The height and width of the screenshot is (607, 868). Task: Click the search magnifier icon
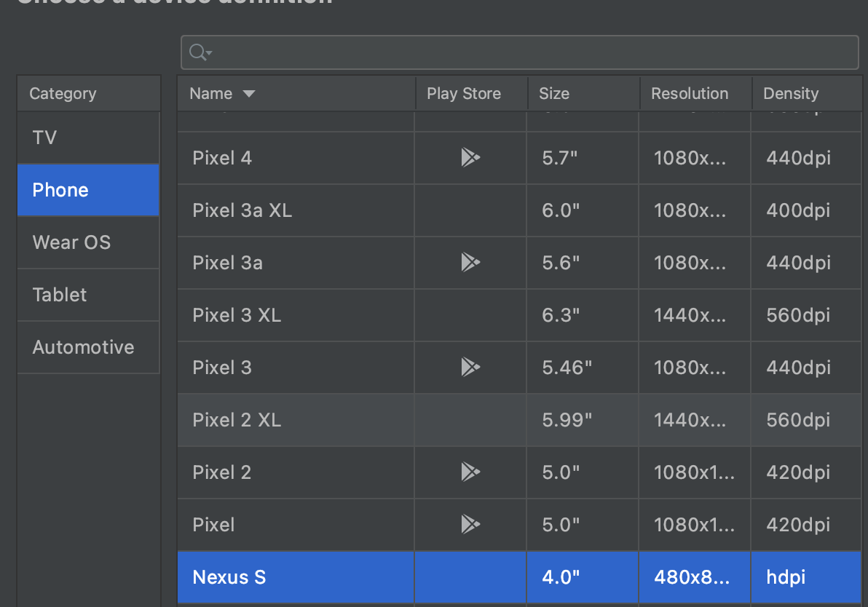click(x=200, y=52)
